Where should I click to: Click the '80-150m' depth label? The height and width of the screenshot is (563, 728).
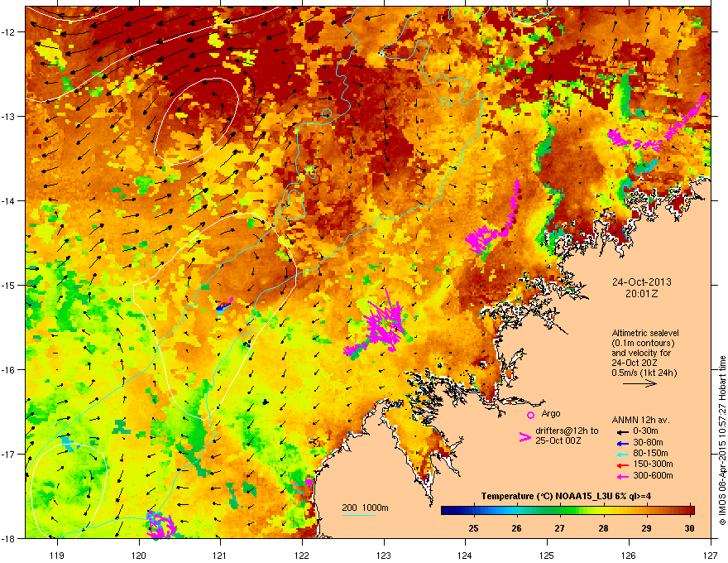[x=650, y=454]
